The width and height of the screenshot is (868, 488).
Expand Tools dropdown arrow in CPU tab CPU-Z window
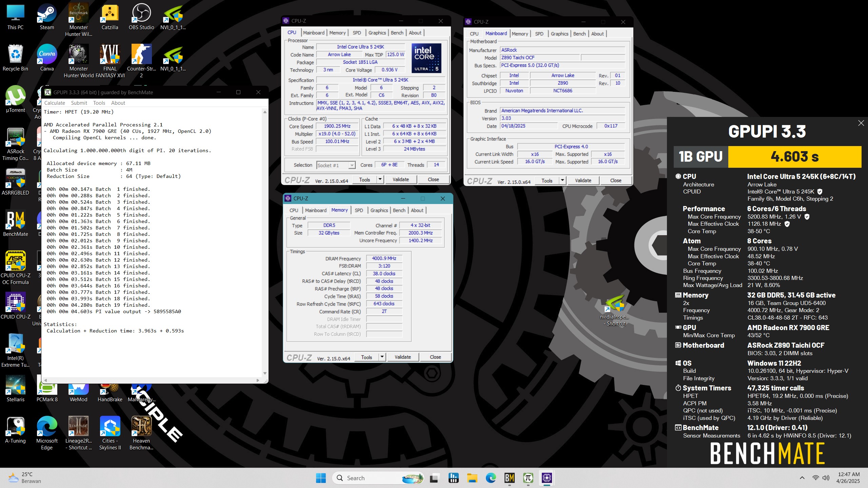[380, 179]
